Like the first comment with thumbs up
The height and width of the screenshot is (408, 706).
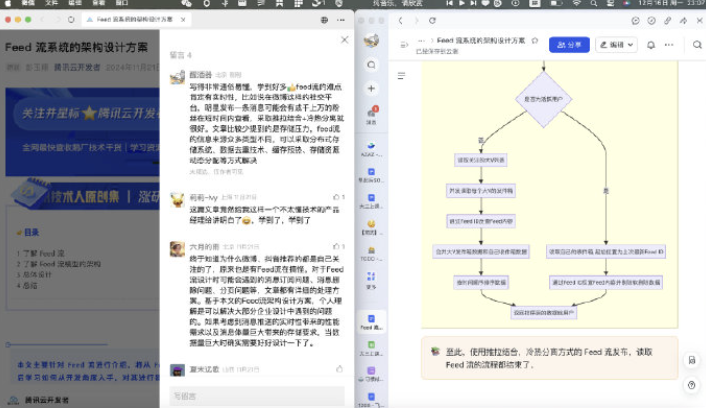coord(336,76)
